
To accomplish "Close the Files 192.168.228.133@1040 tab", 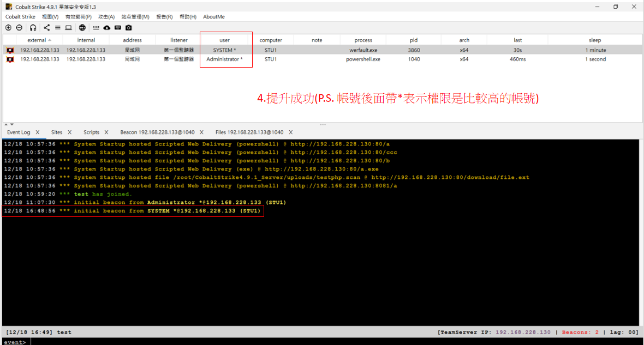I will point(290,132).
